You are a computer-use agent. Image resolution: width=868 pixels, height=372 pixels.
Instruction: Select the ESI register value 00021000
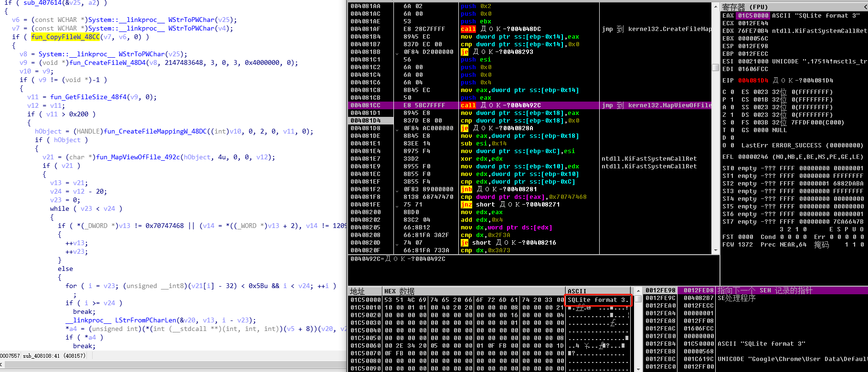[753, 62]
